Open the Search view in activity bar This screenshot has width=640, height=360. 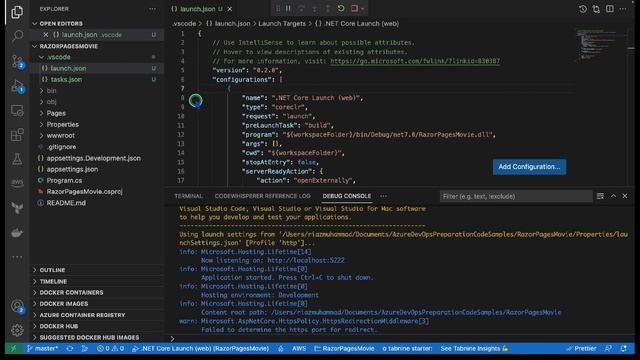[17, 36]
